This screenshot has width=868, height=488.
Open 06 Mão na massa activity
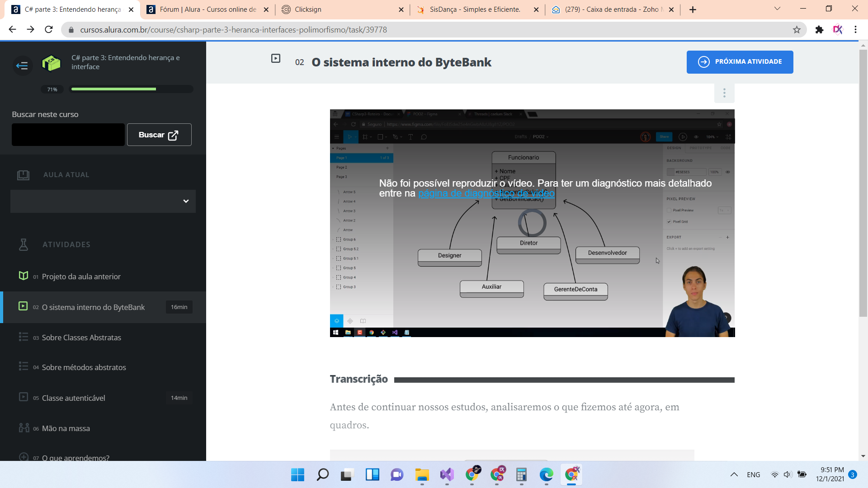(66, 428)
